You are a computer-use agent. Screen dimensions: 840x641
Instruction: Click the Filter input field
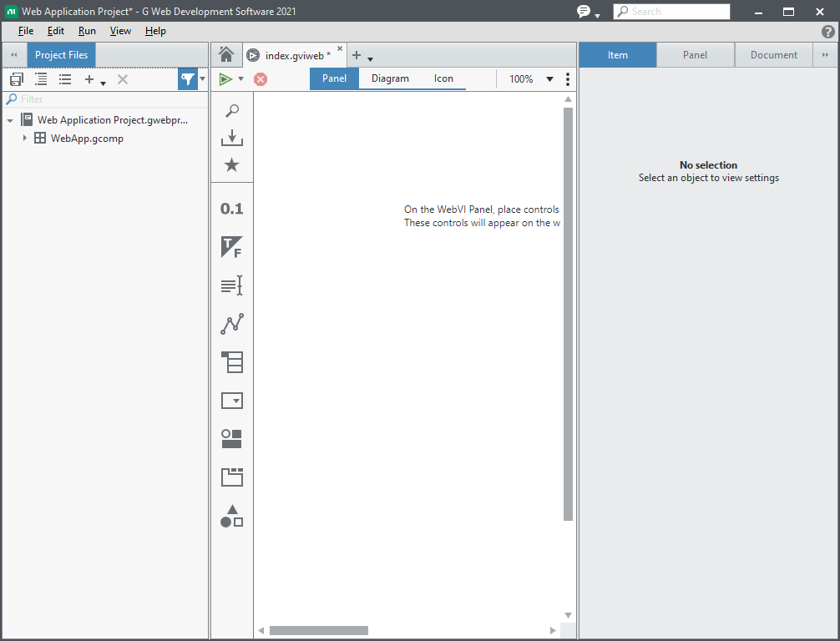point(105,99)
